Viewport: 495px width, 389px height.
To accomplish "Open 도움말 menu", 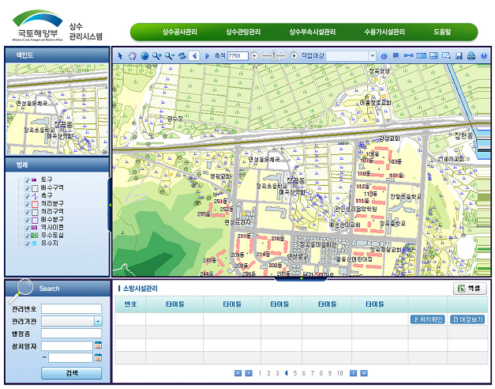I will coord(442,32).
